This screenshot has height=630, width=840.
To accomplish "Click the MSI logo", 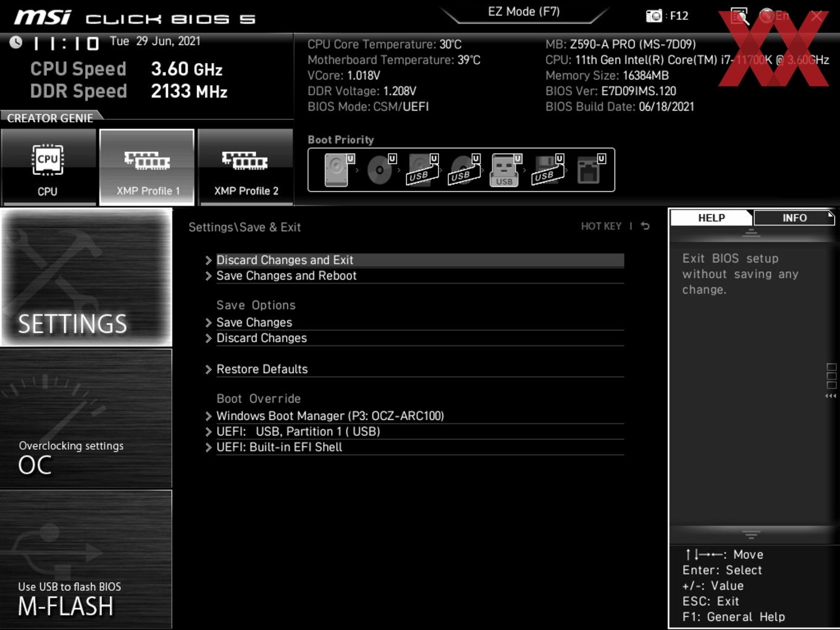I will pos(43,17).
